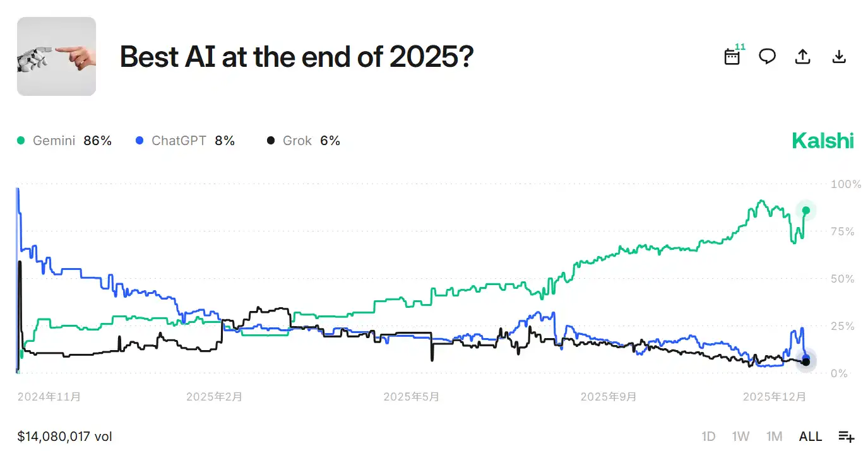Click the Kalshi logo
This screenshot has height=451, width=868.
822,140
